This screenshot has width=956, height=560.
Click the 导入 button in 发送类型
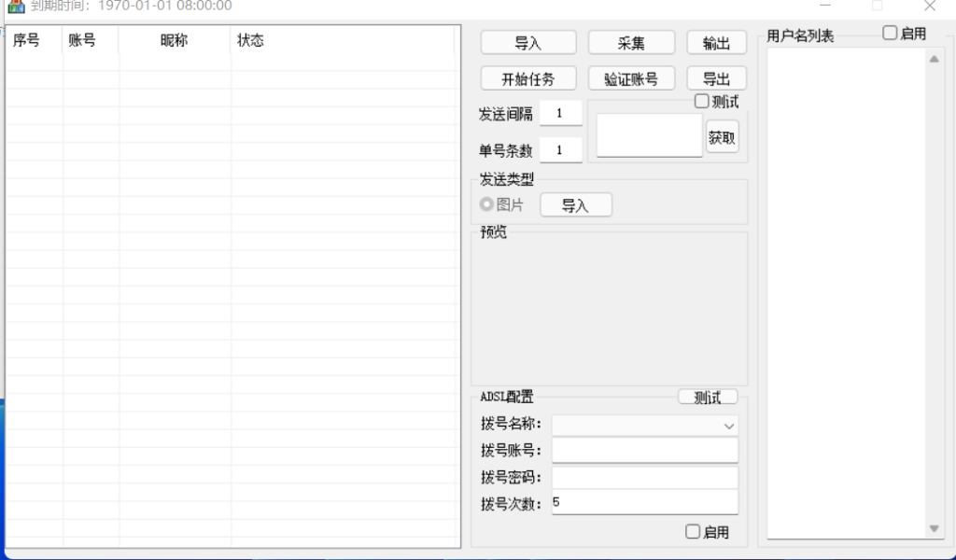point(575,205)
